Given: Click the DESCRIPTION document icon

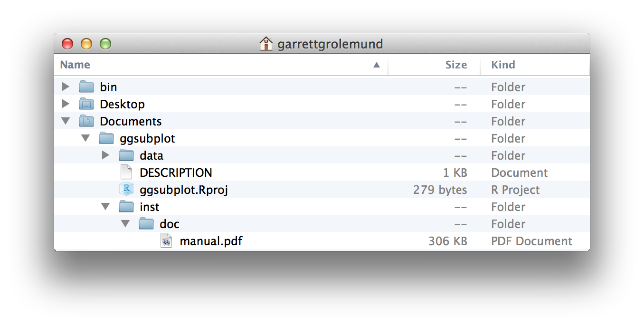Looking at the screenshot, I should [126, 173].
